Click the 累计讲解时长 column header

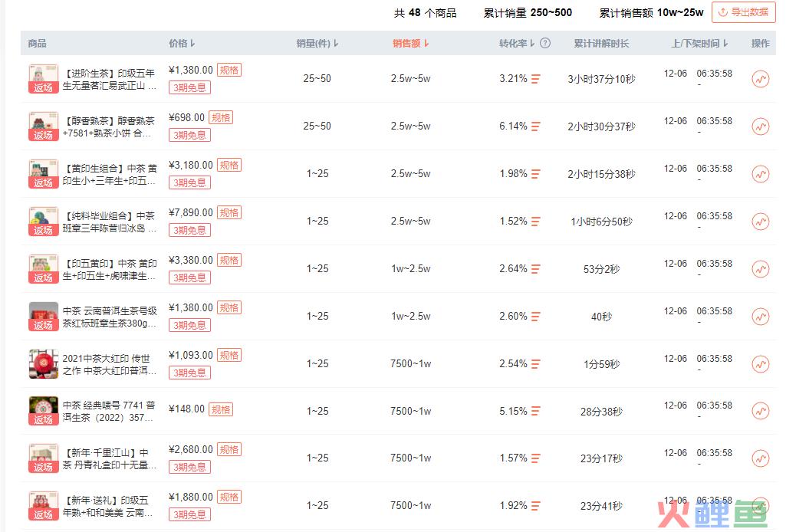[x=601, y=44]
